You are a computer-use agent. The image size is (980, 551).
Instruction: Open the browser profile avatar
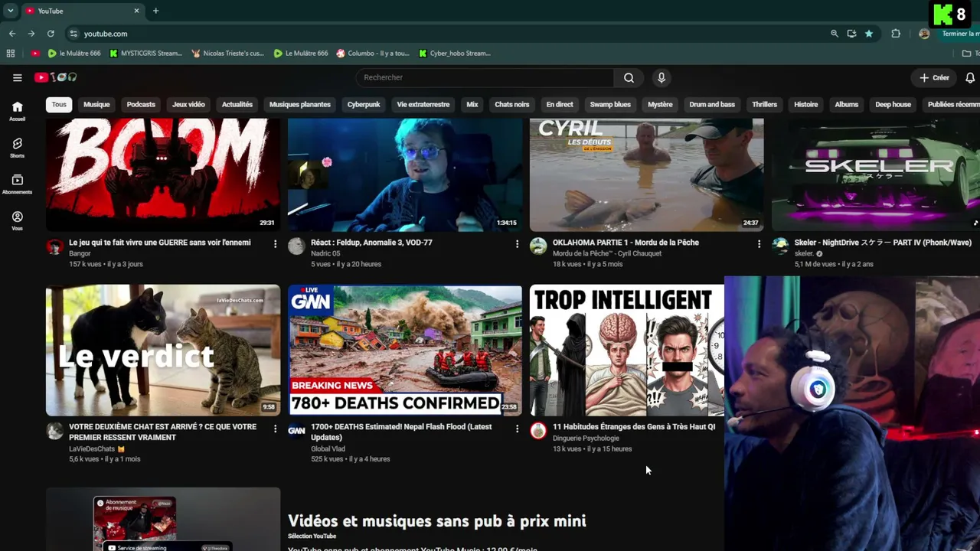pos(924,34)
